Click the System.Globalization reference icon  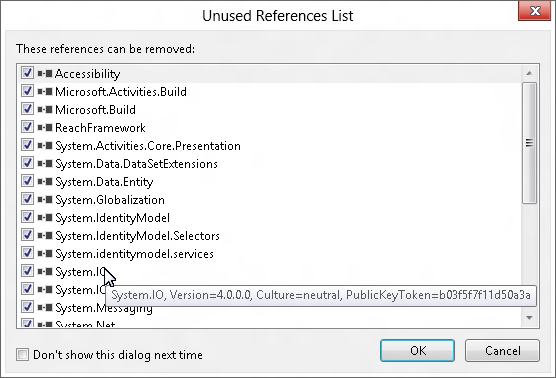tap(45, 200)
